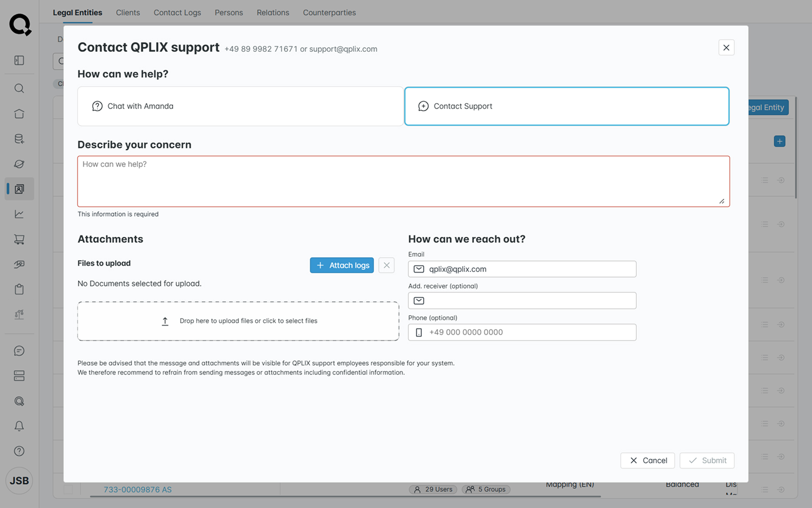
Task: Open the notifications bell icon
Action: click(19, 426)
